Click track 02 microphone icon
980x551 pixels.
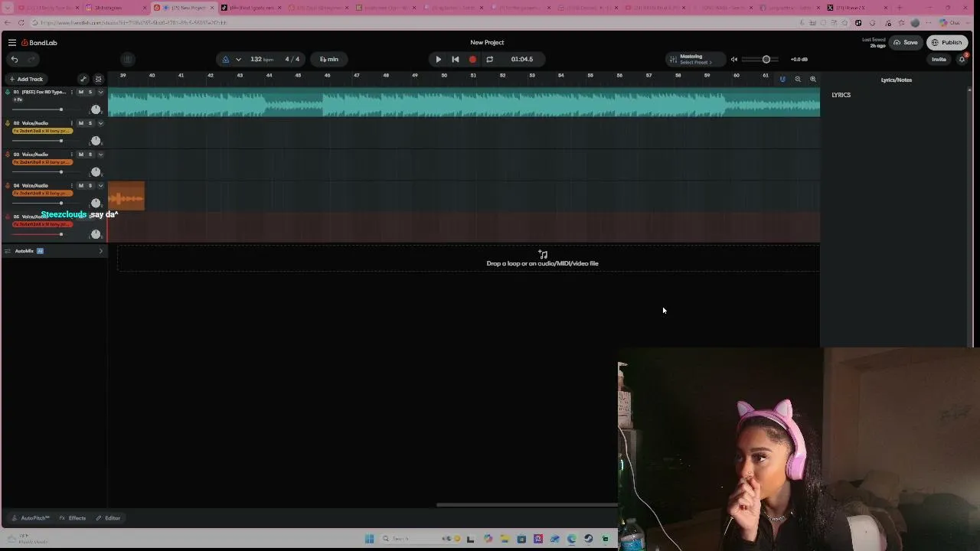(x=8, y=123)
